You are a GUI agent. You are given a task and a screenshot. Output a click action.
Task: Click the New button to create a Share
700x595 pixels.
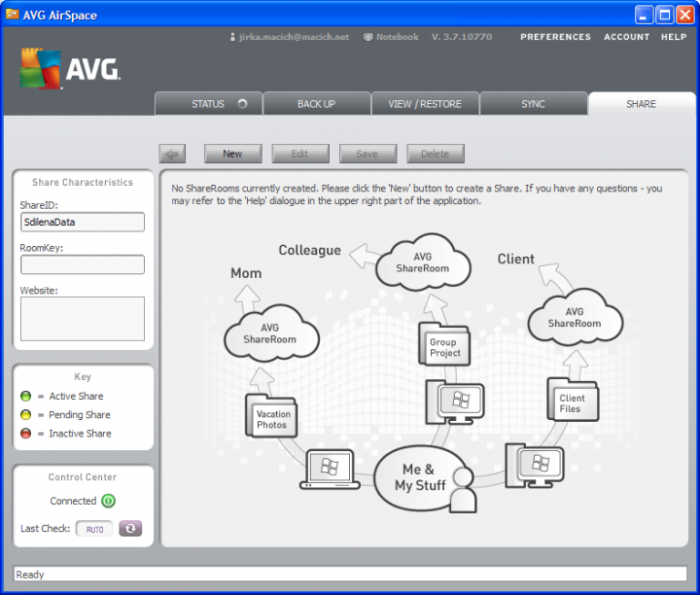click(x=233, y=154)
